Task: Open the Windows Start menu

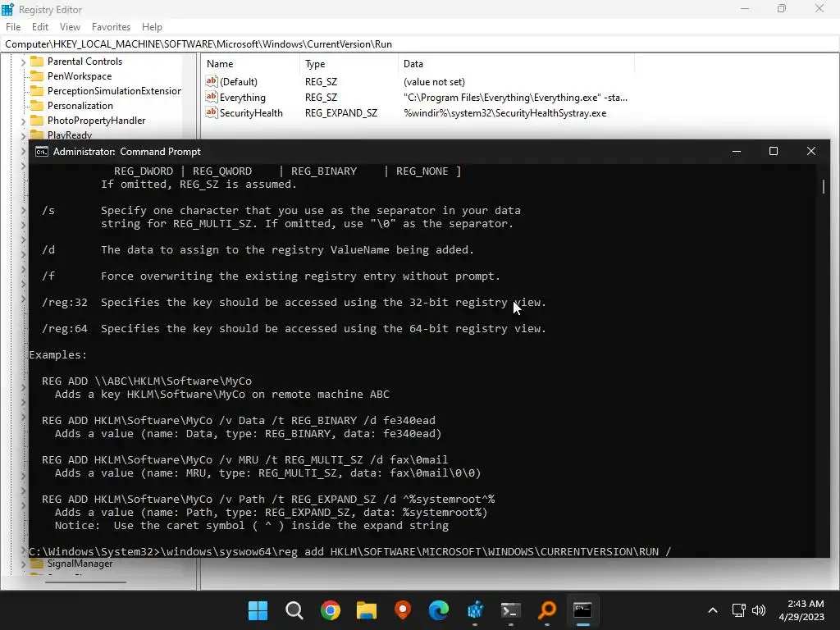Action: [x=258, y=610]
